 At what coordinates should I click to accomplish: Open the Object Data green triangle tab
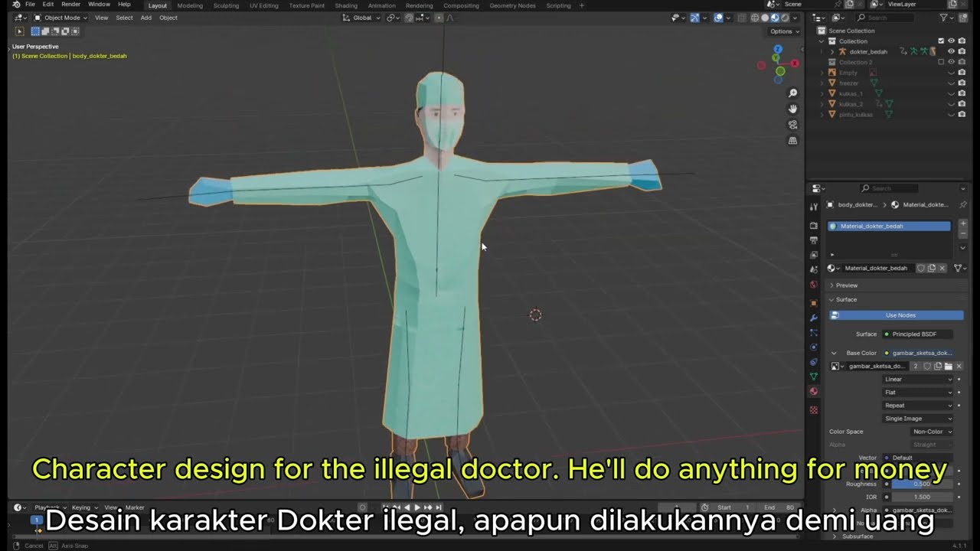tap(814, 377)
